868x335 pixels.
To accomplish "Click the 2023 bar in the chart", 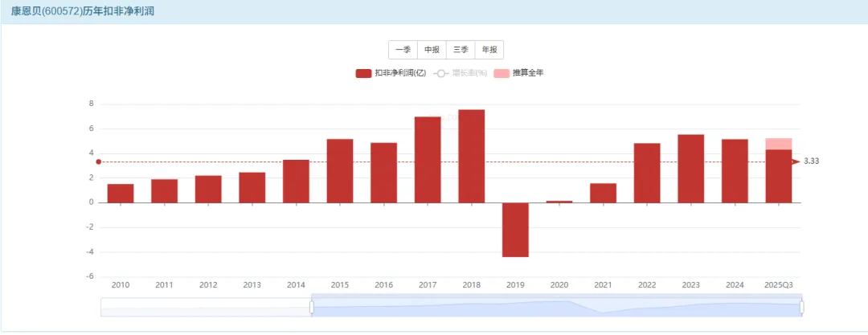I will [691, 169].
